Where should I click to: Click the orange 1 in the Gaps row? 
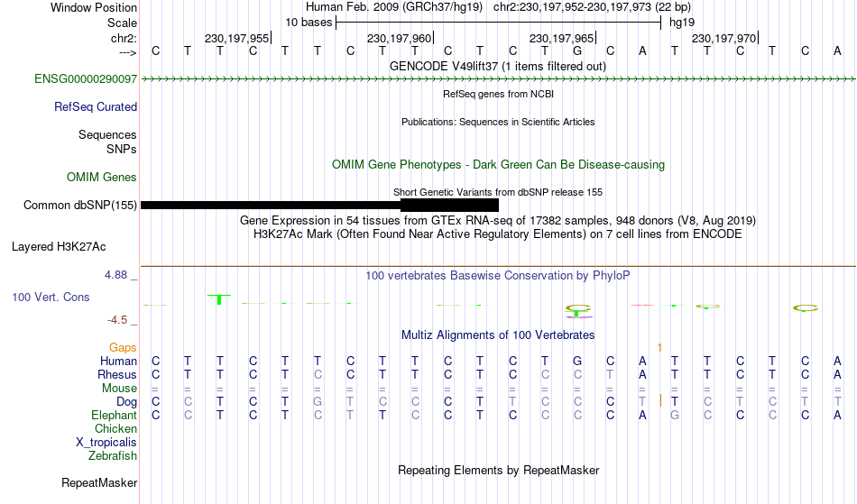tap(659, 348)
